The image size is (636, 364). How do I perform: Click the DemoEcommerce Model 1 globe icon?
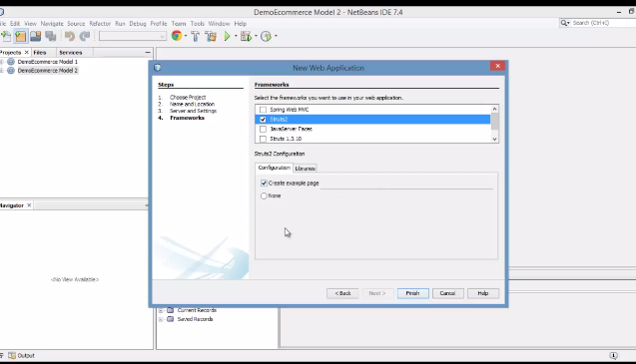click(11, 62)
